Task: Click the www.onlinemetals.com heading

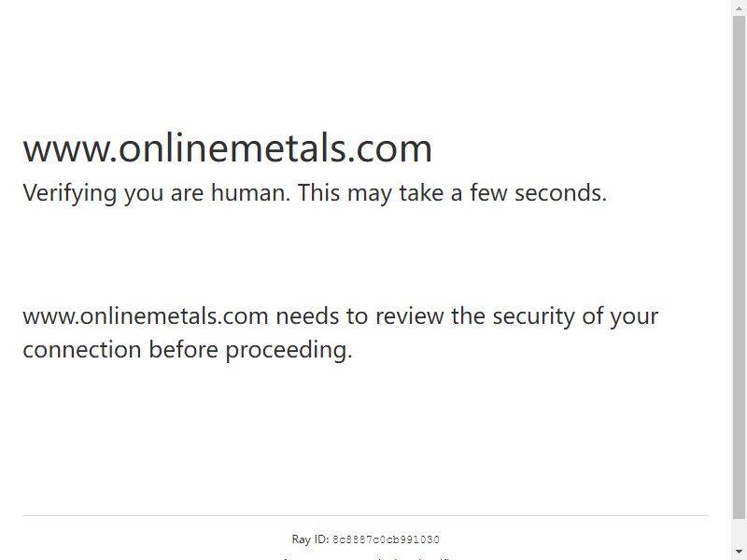Action: click(227, 148)
